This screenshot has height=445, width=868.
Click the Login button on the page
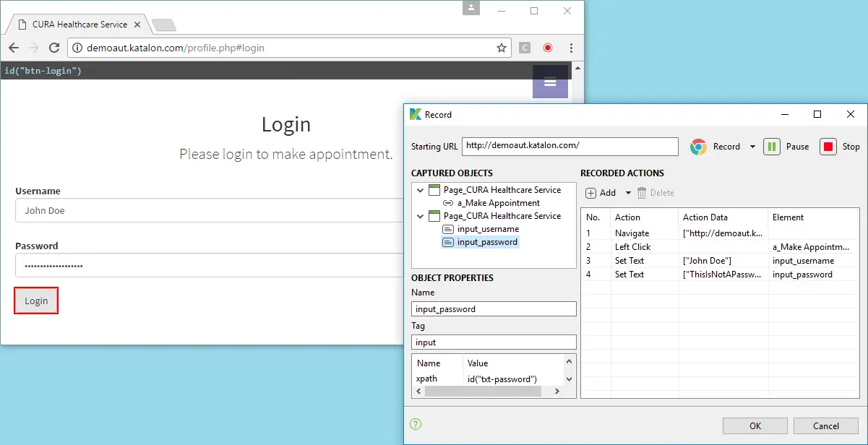(x=36, y=301)
